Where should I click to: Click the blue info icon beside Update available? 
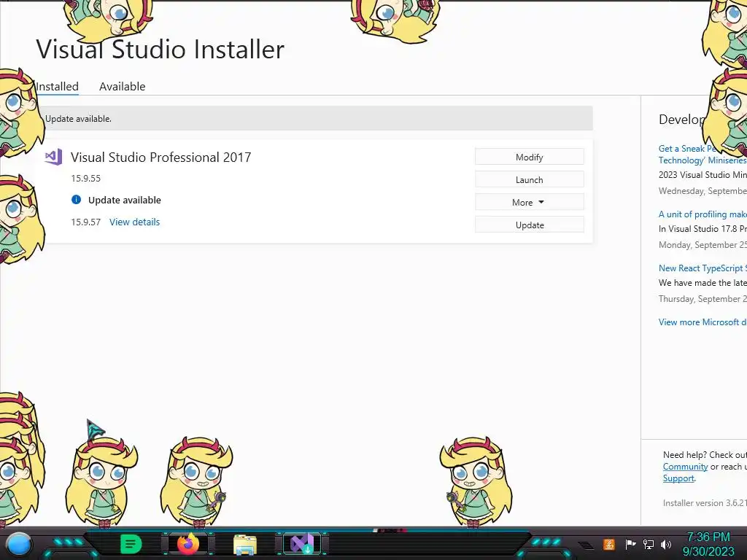76,200
